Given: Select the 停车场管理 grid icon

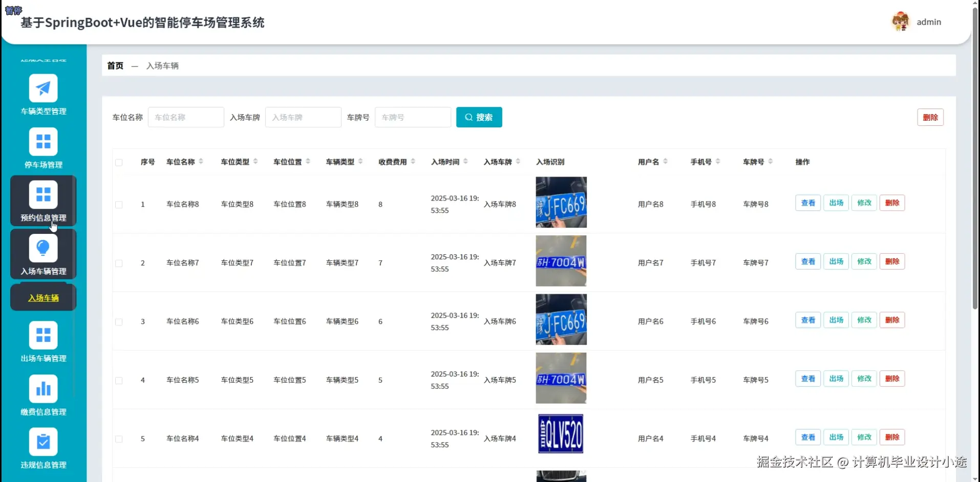Looking at the screenshot, I should pos(43,141).
